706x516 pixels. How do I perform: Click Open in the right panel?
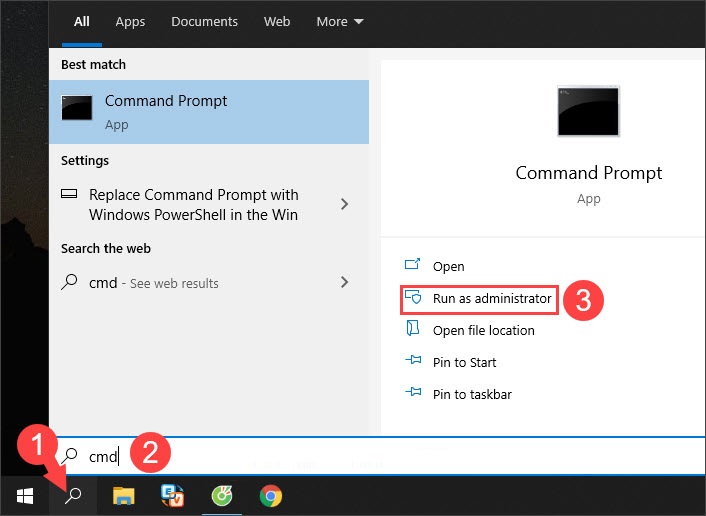pyautogui.click(x=448, y=266)
